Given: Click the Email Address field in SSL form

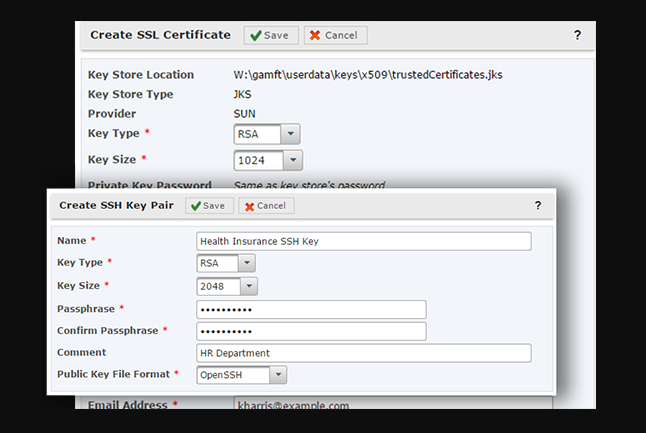Looking at the screenshot, I should click(393, 404).
